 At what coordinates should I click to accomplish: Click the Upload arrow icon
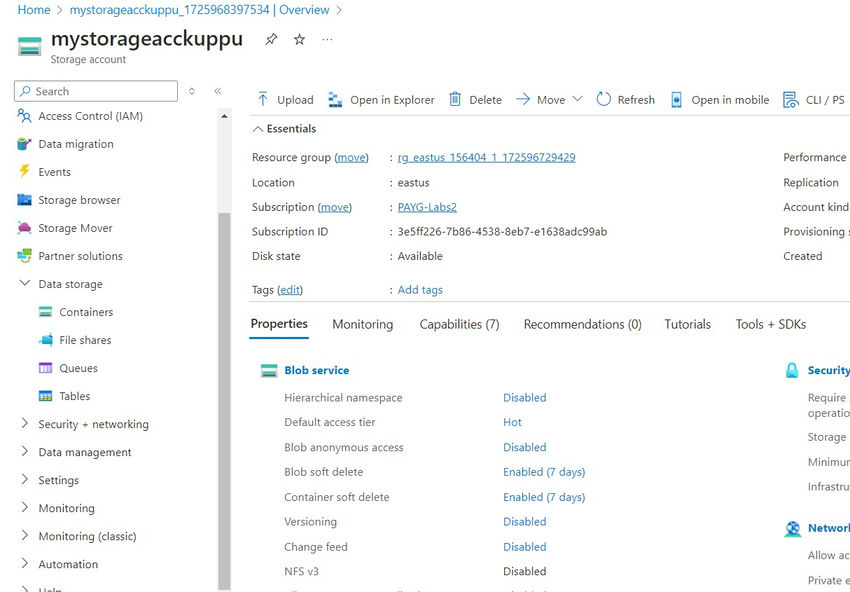pos(263,99)
